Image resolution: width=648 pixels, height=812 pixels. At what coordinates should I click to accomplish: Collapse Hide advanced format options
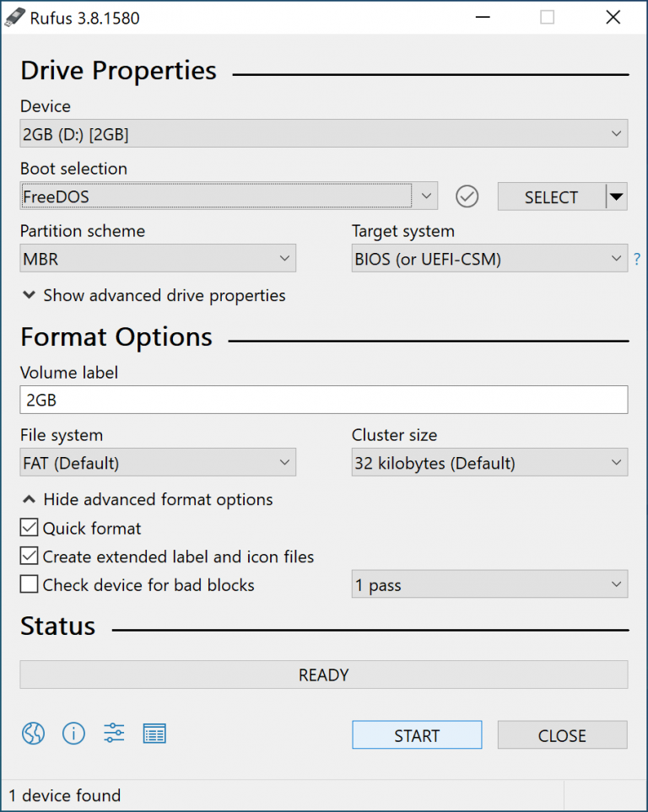point(29,499)
